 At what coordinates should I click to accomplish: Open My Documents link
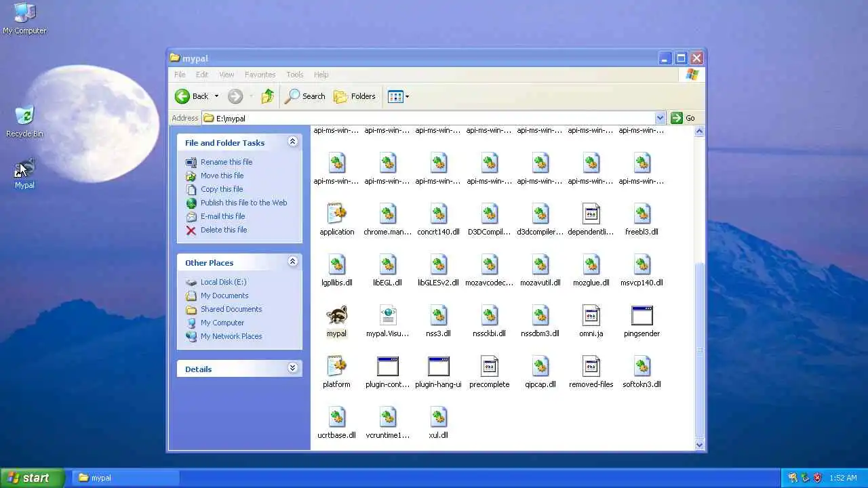click(224, 296)
